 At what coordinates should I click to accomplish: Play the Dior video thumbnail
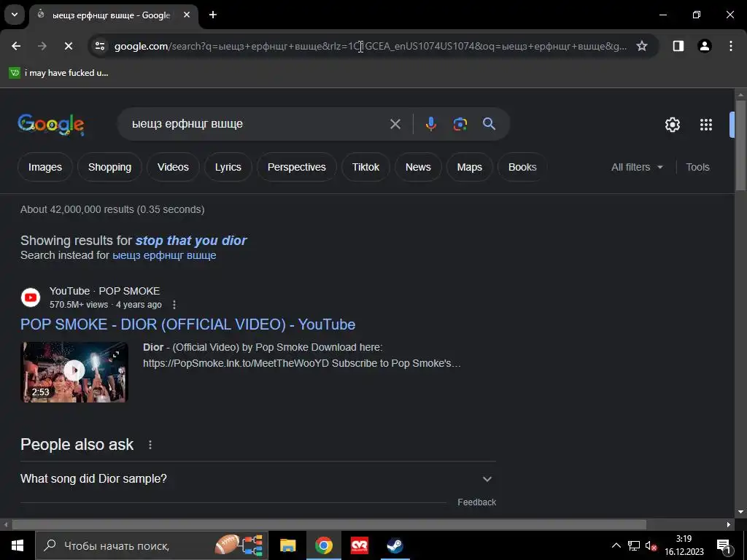74,372
